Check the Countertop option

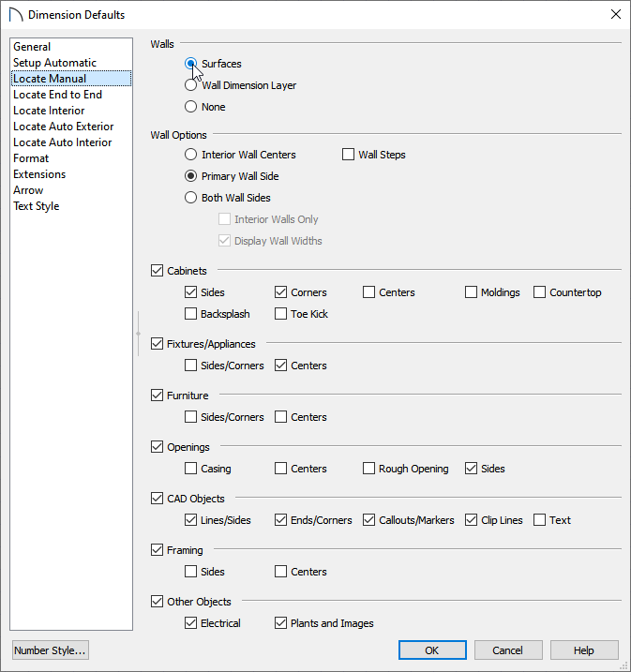pyautogui.click(x=540, y=291)
